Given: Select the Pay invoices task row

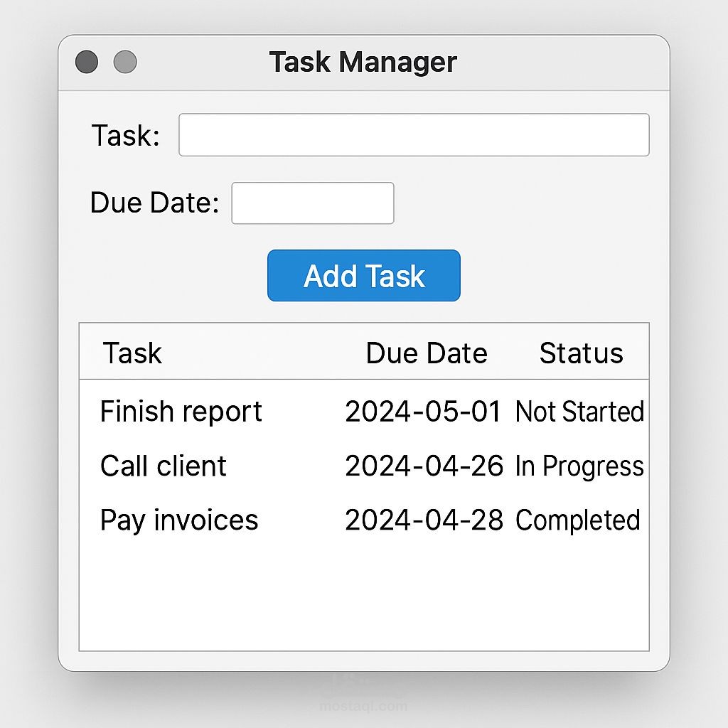Looking at the screenshot, I should click(x=179, y=520).
